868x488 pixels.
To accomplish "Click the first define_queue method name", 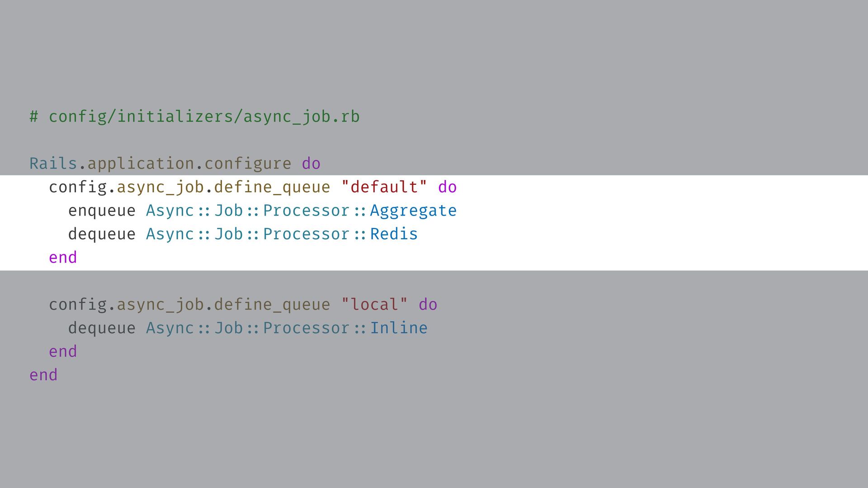I will (272, 187).
